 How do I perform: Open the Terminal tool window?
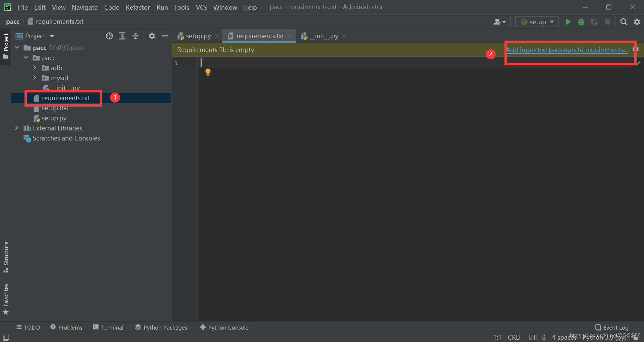[x=108, y=327]
